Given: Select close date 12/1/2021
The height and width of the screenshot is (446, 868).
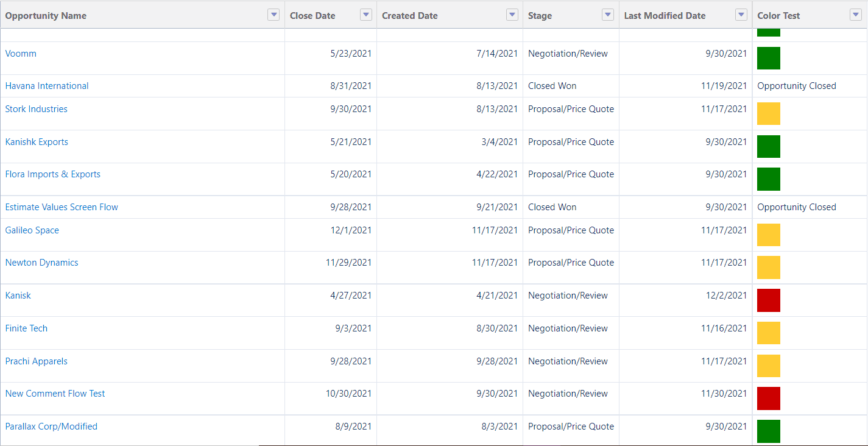Looking at the screenshot, I should [351, 230].
